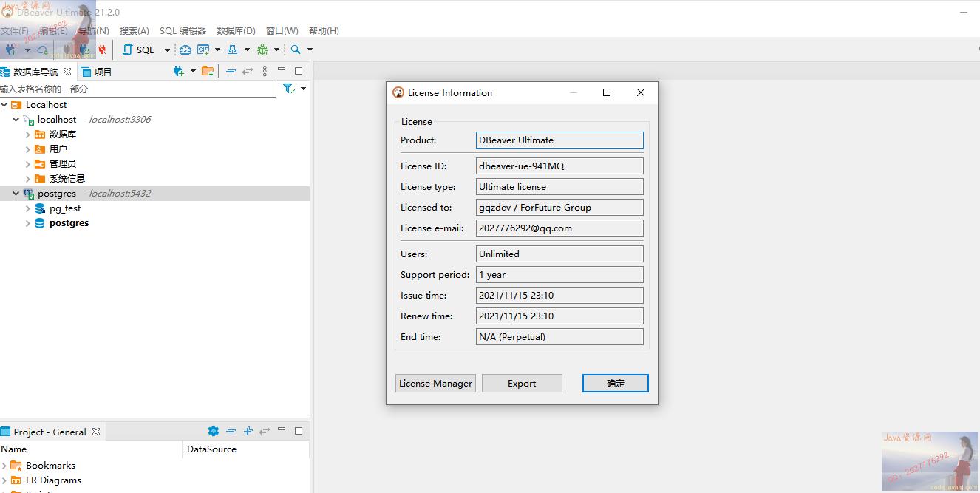The height and width of the screenshot is (493, 980).
Task: Switch to the 项目 tab
Action: pos(96,72)
